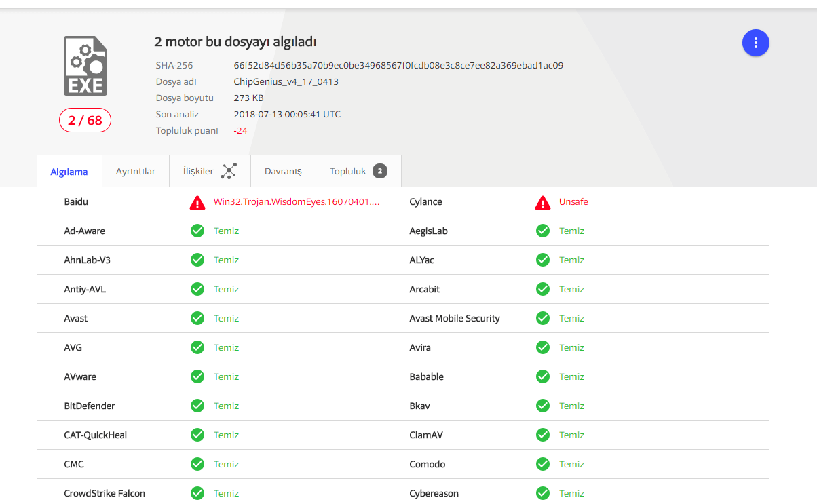Click the red warning icon beside Cylance
The width and height of the screenshot is (817, 504).
coord(543,202)
